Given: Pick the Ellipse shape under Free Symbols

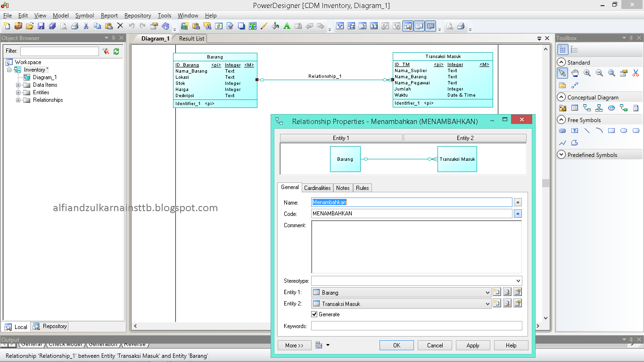Looking at the screenshot, I should (624, 131).
